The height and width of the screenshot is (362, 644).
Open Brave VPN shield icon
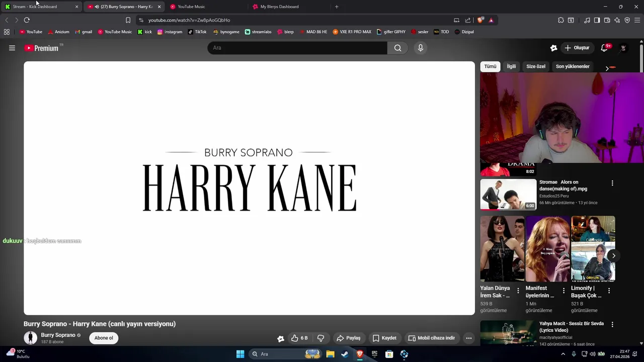(627, 20)
